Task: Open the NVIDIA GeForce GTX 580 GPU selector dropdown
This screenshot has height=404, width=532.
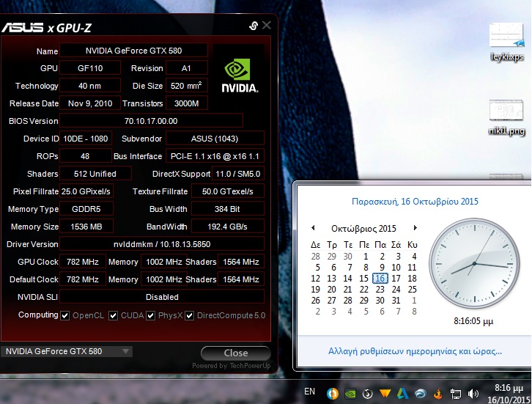Action: click(67, 351)
